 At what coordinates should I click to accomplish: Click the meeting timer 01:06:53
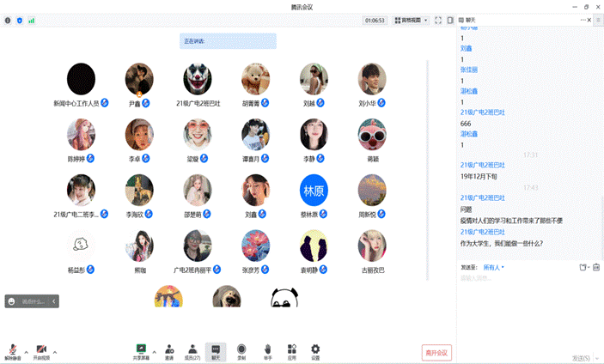[375, 21]
